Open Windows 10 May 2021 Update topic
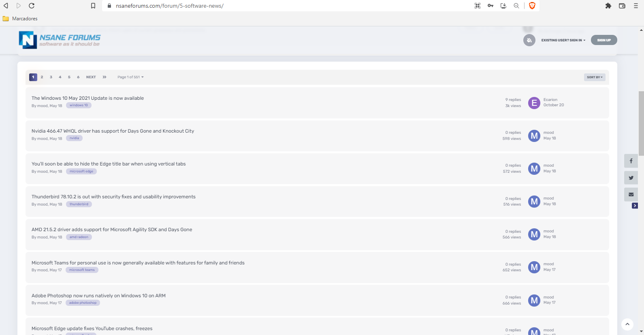644x335 pixels. pos(88,98)
